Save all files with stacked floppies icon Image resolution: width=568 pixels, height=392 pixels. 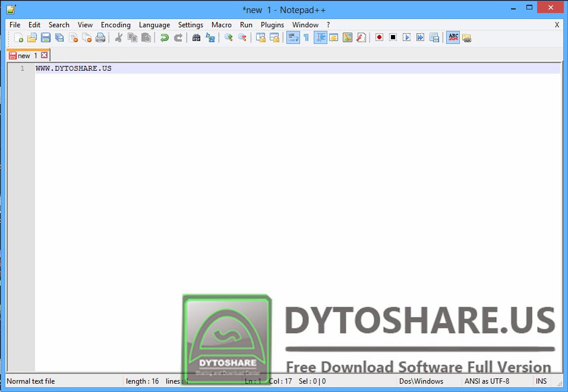click(x=59, y=37)
